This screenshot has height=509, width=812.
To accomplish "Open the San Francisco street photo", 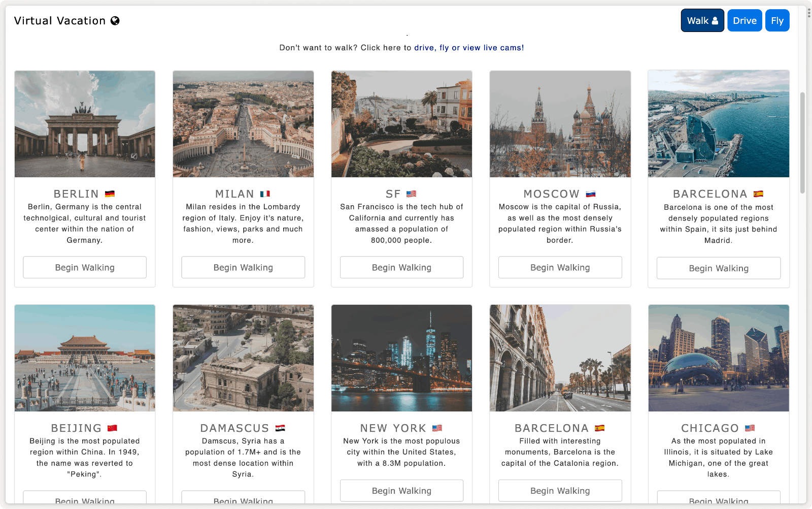I will coord(401,124).
